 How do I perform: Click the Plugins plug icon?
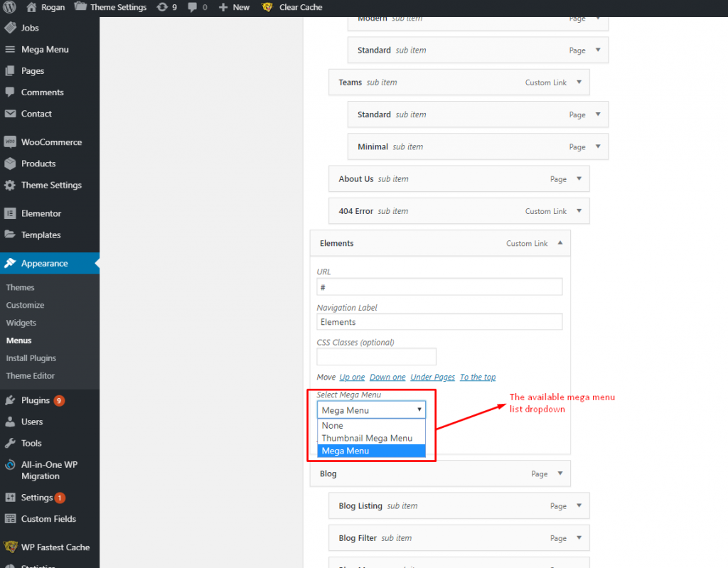pos(10,400)
